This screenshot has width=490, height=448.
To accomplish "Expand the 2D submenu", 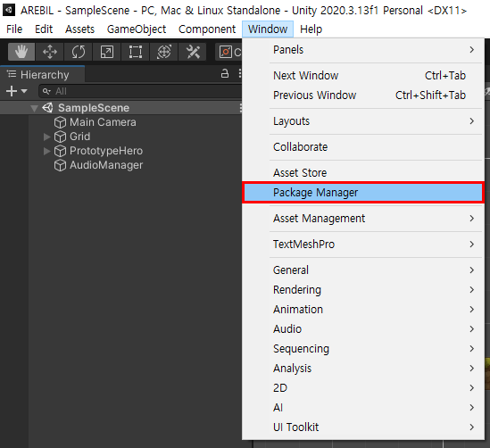I will (363, 387).
